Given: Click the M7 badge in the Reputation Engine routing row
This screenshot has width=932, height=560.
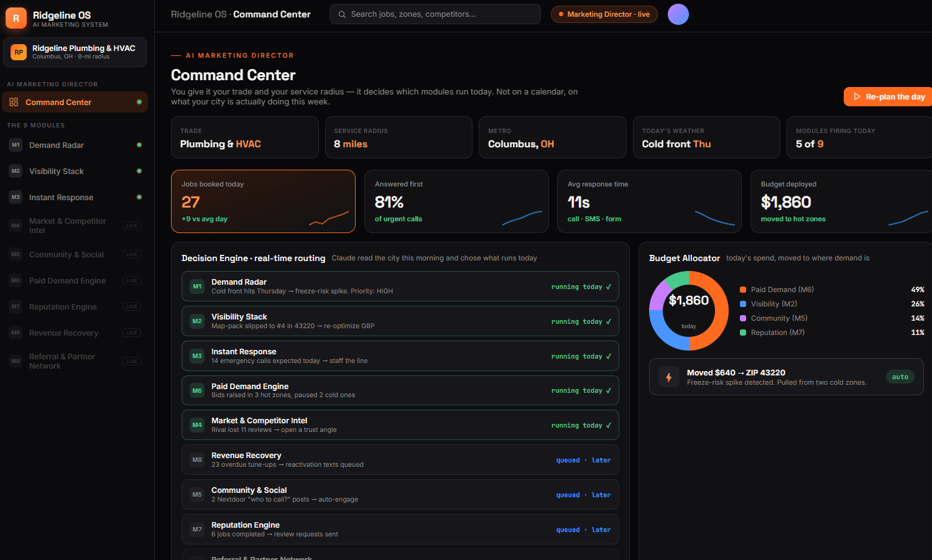Looking at the screenshot, I should point(197,530).
